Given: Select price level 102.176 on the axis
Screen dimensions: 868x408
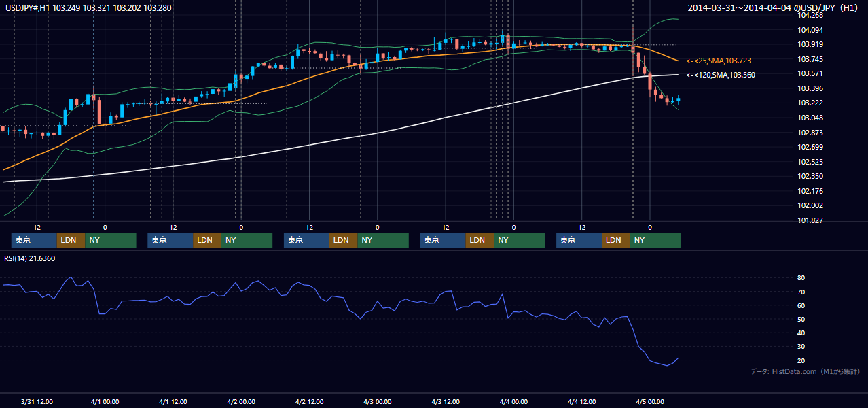Looking at the screenshot, I should [810, 191].
